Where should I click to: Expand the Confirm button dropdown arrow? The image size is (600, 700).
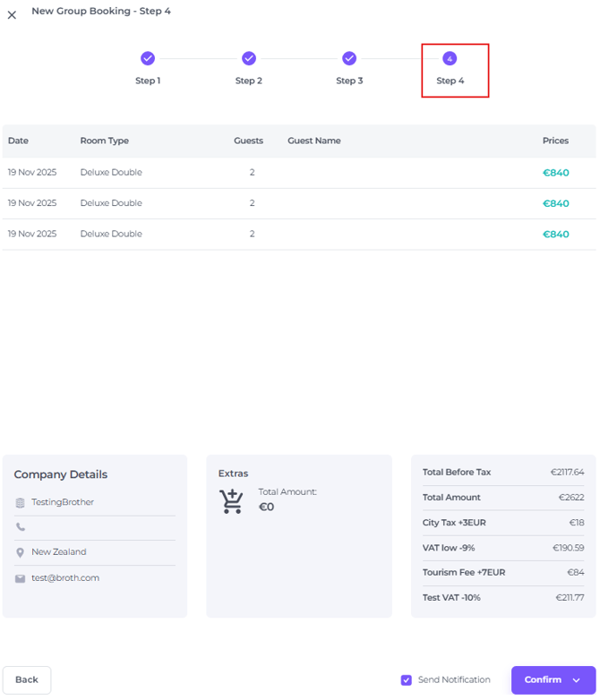point(577,680)
